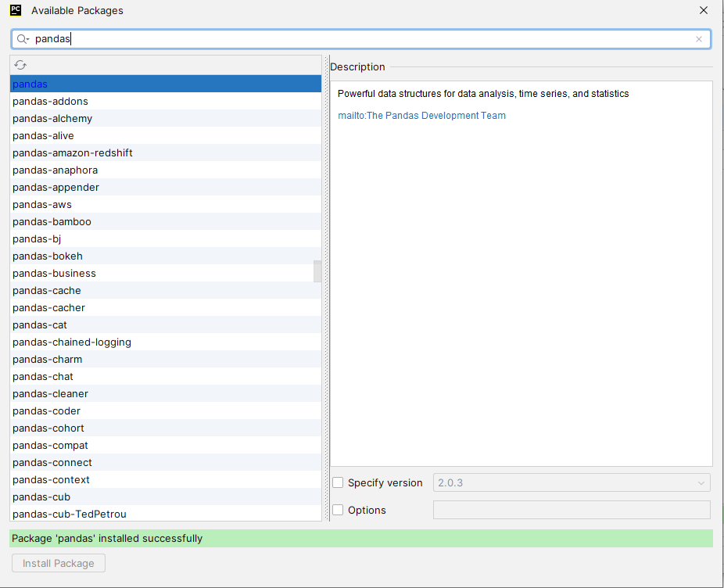The width and height of the screenshot is (724, 588).
Task: Pick pandas-chat in package list
Action: point(166,376)
